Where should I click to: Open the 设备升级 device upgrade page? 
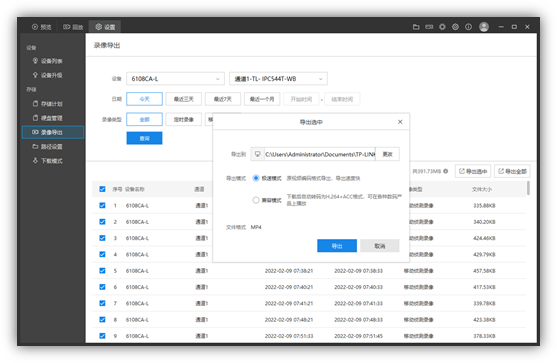48,75
